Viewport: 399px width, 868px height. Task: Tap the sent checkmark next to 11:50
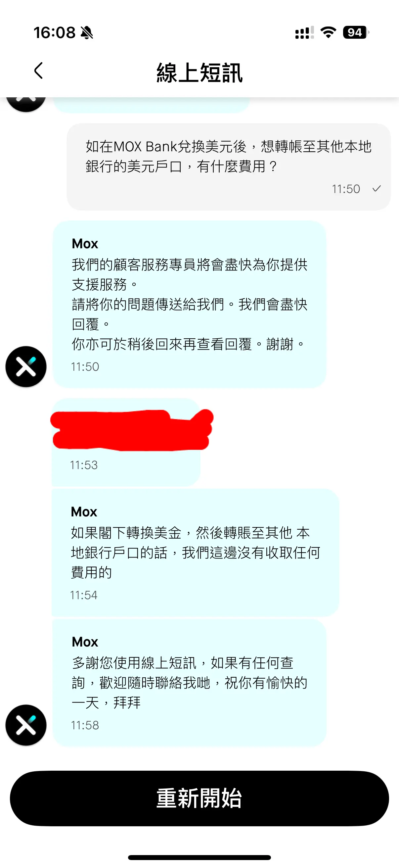pyautogui.click(x=377, y=188)
